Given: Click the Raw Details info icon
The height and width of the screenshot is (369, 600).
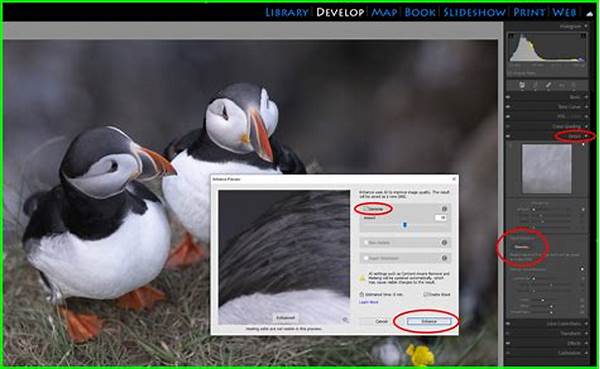Looking at the screenshot, I should (x=444, y=243).
